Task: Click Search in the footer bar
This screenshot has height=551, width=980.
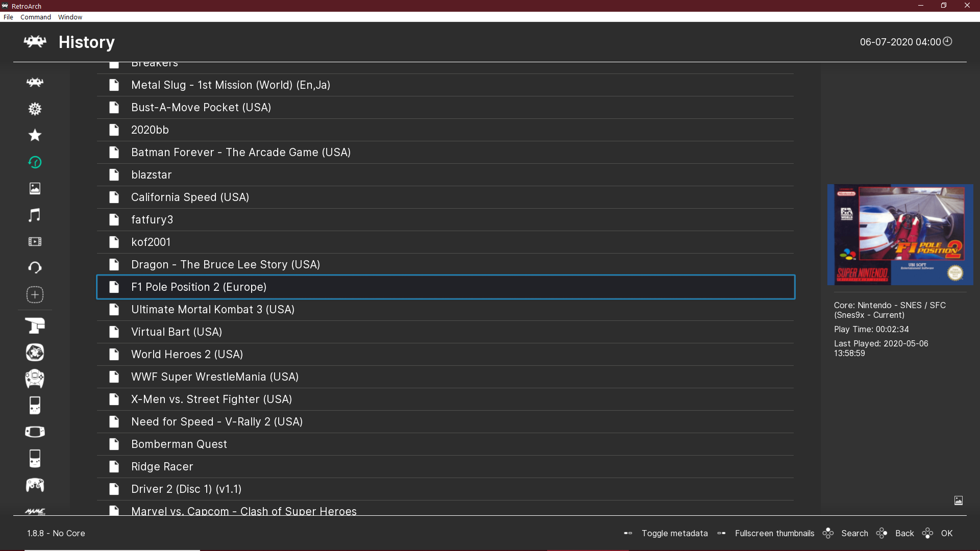Action: [854, 533]
